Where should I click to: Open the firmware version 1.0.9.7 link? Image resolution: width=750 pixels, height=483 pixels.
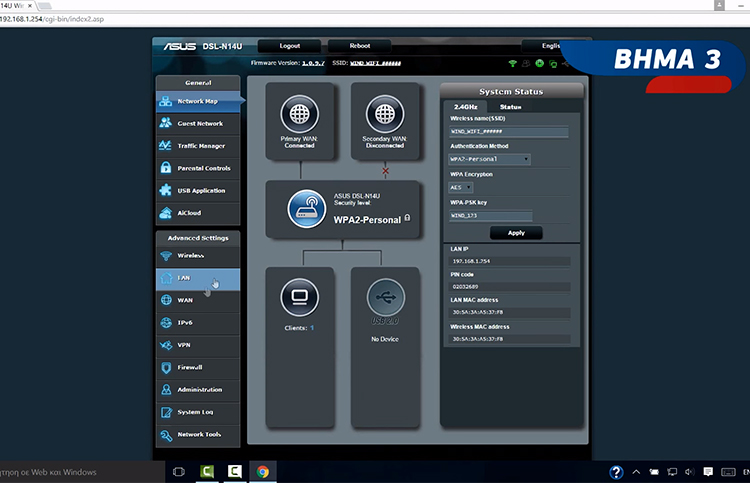[313, 63]
